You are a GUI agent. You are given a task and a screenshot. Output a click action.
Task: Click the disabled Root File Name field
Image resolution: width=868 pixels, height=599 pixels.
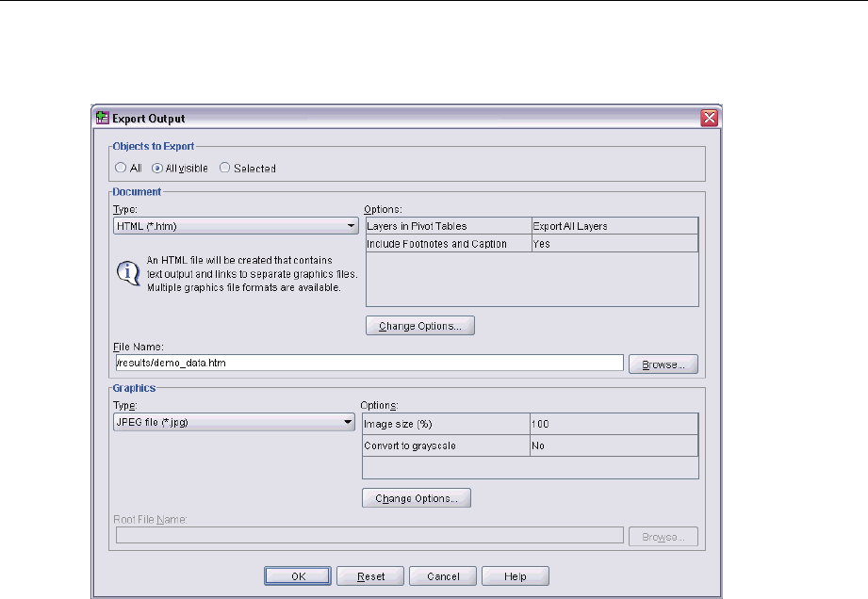(369, 535)
